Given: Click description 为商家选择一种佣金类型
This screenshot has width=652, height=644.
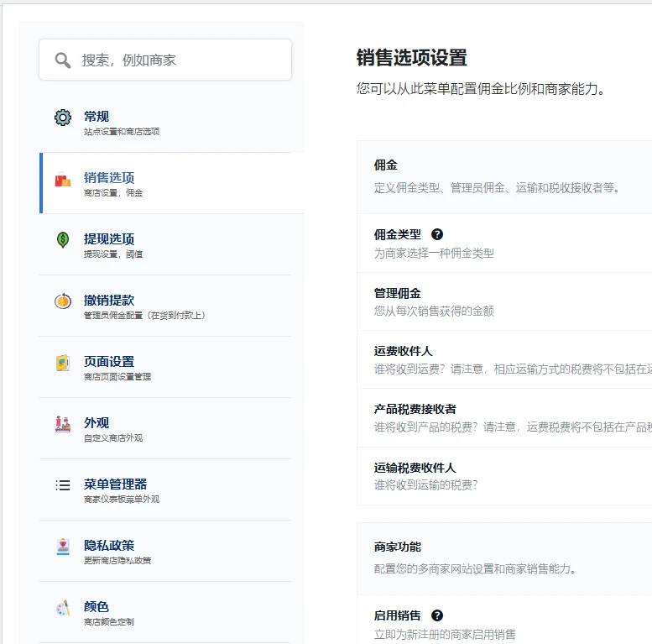Looking at the screenshot, I should pyautogui.click(x=434, y=253).
